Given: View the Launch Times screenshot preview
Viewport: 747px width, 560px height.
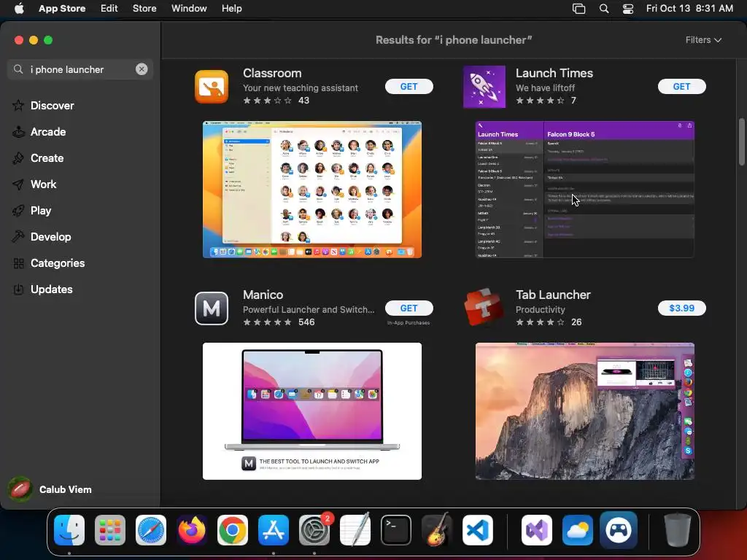Looking at the screenshot, I should point(584,190).
